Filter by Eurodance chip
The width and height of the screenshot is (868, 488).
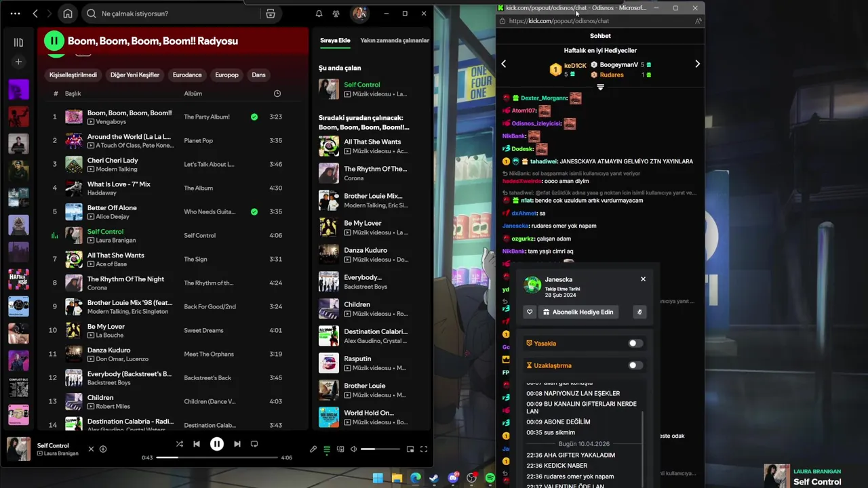187,75
